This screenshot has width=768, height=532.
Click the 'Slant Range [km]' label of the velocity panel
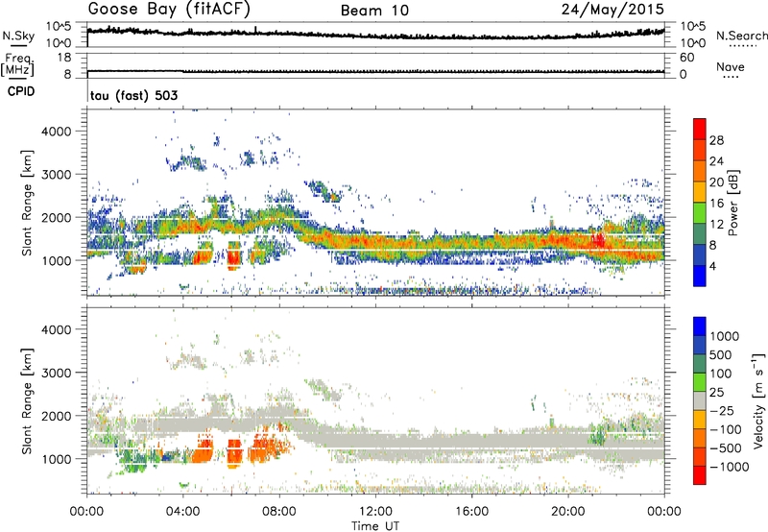(x=27, y=400)
